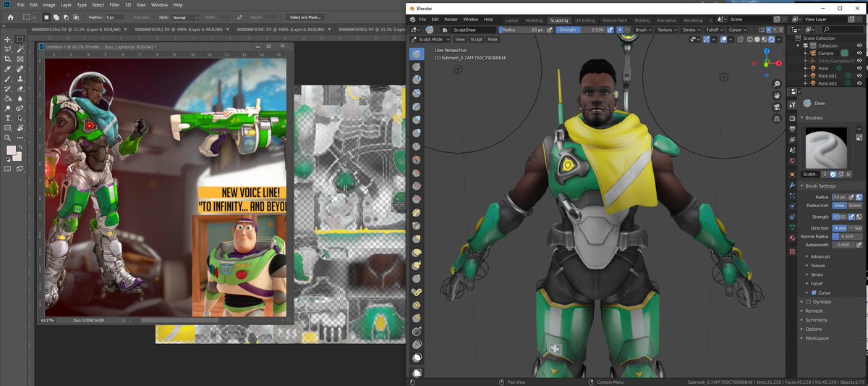Viewport: 868px width, 386px height.
Task: Click the Select and Mask button
Action: click(x=305, y=17)
